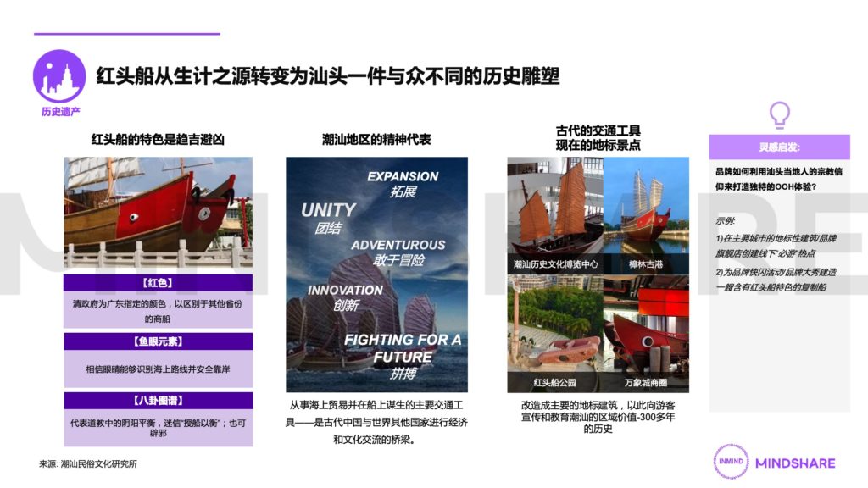Click the 灵感启发: purple header
The height and width of the screenshot is (488, 868).
pos(780,147)
